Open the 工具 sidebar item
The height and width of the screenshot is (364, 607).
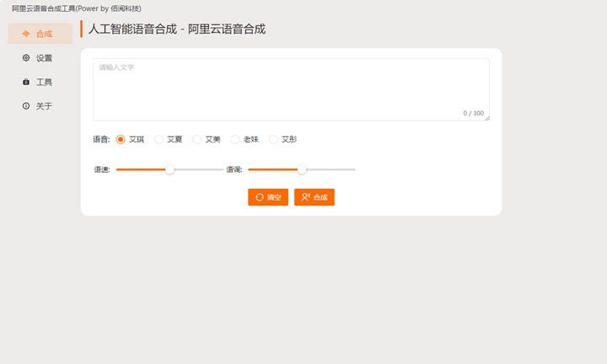coord(40,82)
